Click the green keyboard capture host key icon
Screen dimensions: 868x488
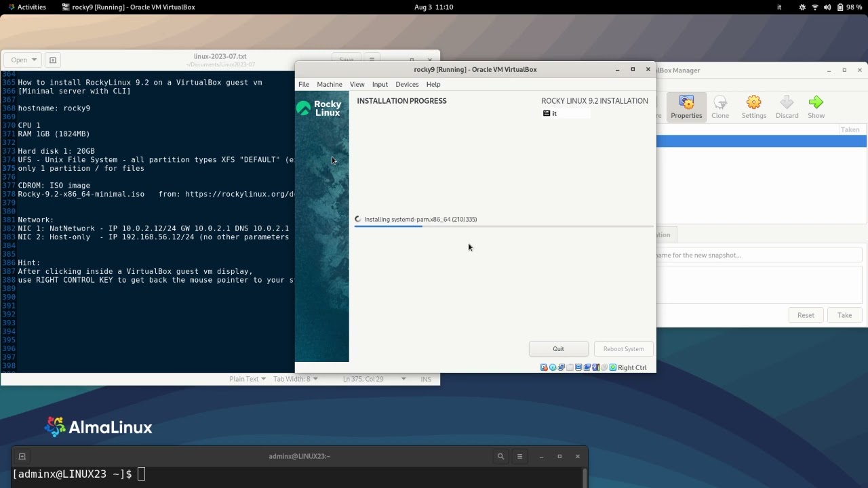pos(613,367)
